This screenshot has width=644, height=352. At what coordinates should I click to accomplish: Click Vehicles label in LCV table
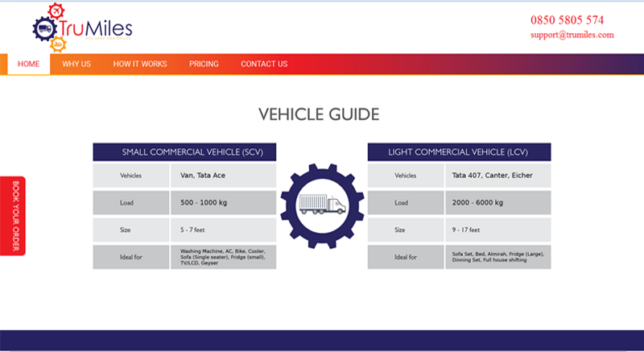(406, 176)
